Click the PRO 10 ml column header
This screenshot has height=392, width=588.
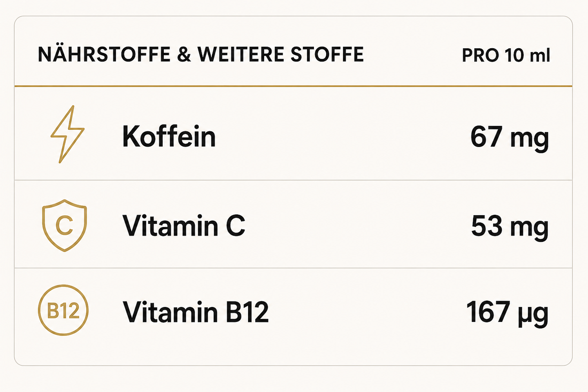506,55
